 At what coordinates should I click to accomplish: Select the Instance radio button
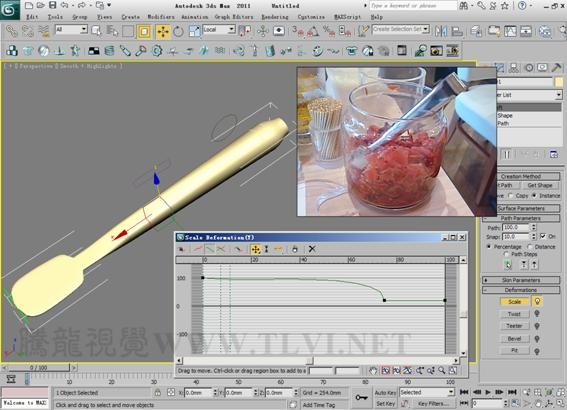[x=534, y=196]
